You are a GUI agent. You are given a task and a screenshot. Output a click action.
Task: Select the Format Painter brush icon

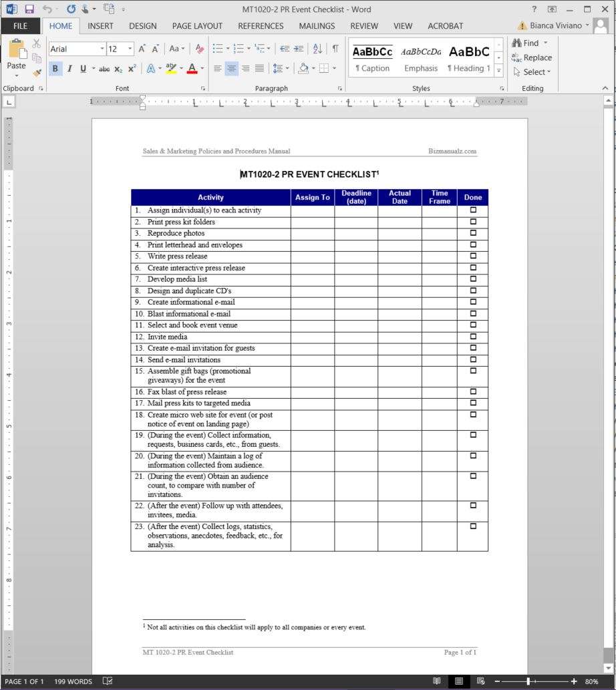[37, 73]
